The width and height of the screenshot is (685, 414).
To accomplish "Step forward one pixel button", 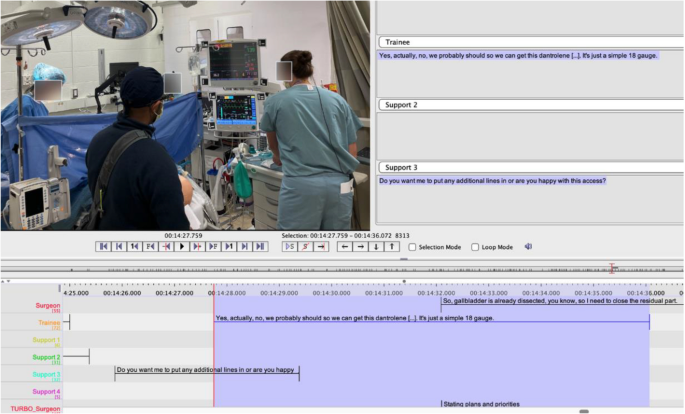I will click(197, 247).
